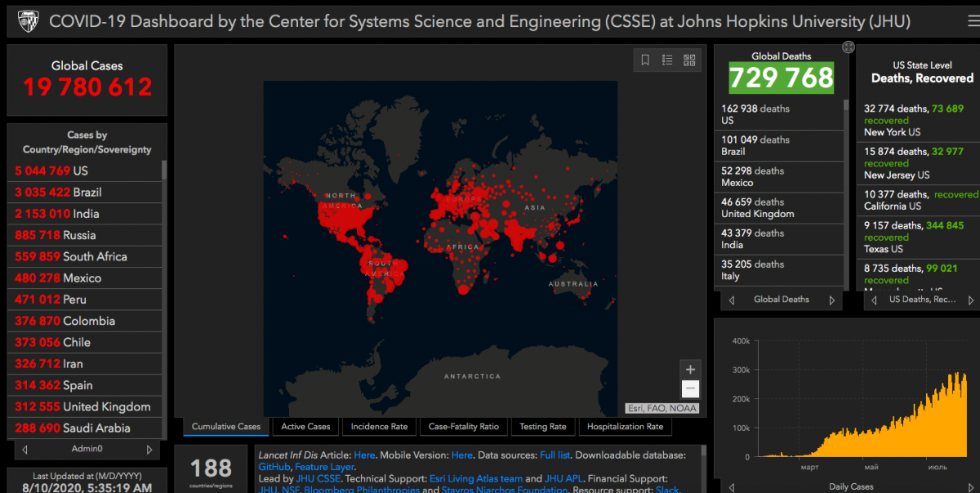
Task: Show the map legend list icon
Action: pyautogui.click(x=667, y=60)
